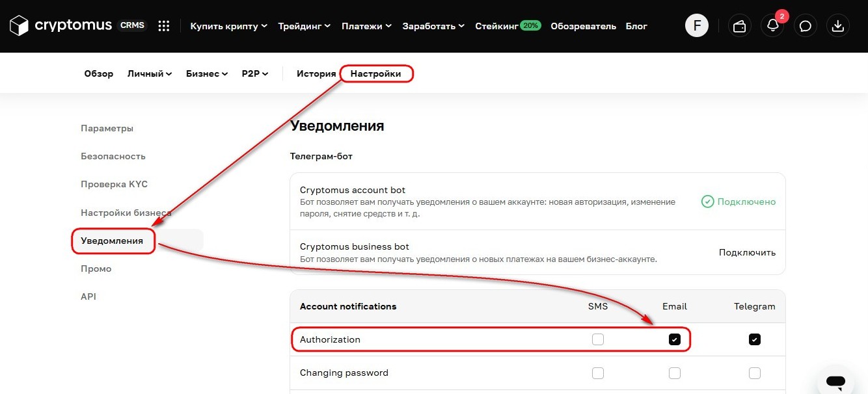Viewport: 868px width, 394px height.
Task: Click the download app icon
Action: 838,26
